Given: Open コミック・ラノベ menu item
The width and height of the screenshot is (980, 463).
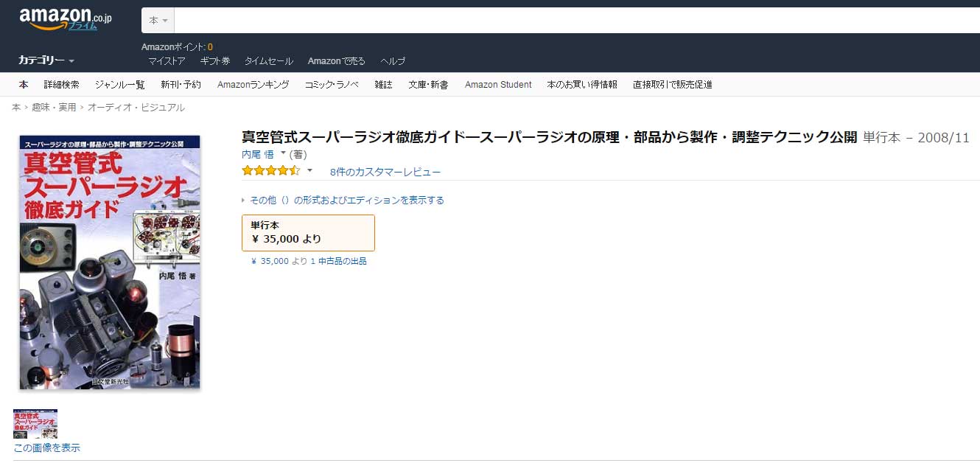Looking at the screenshot, I should 332,85.
